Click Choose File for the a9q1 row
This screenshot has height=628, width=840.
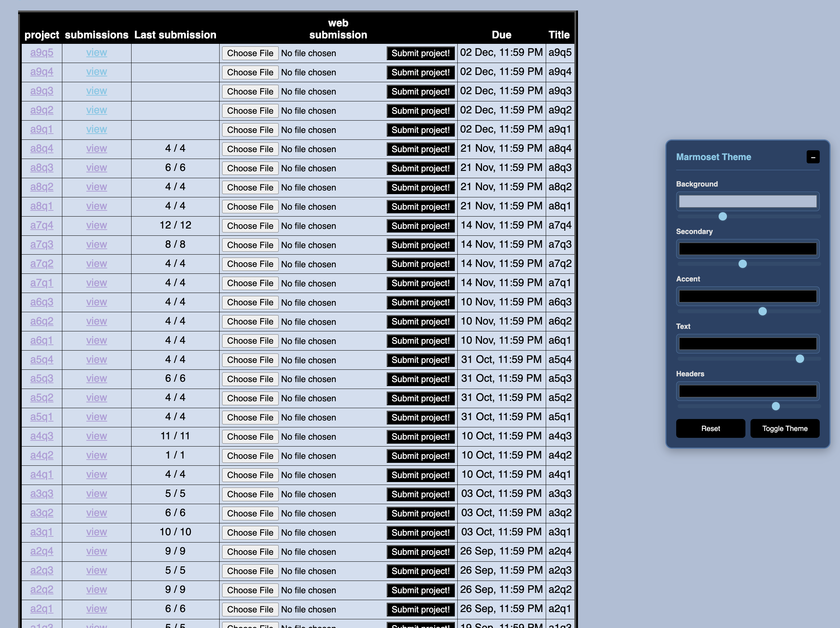[x=250, y=130]
